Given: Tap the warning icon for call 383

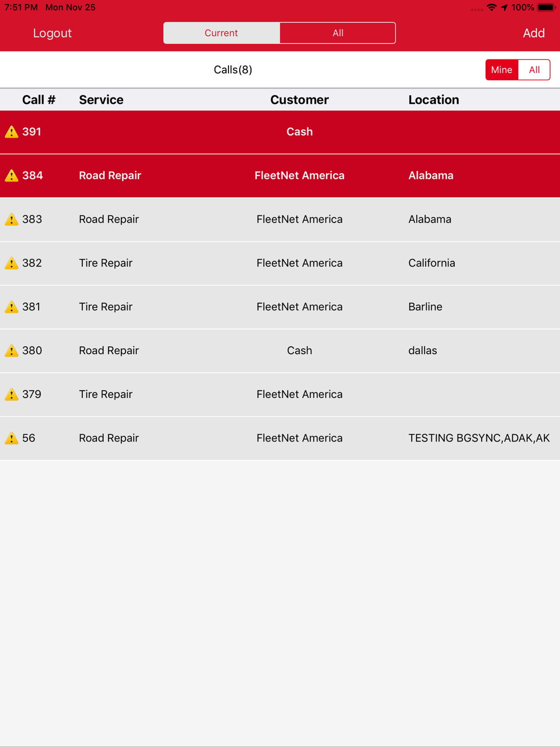Looking at the screenshot, I should click(x=11, y=219).
